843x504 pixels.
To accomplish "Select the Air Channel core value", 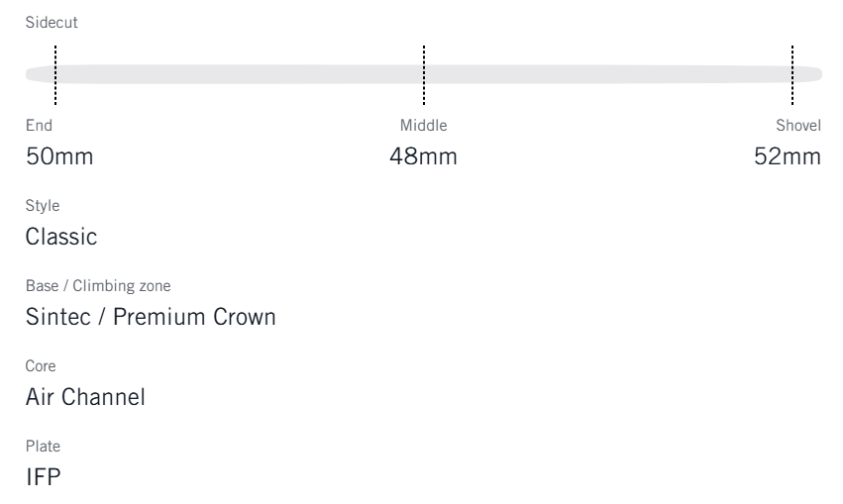I will [x=85, y=397].
